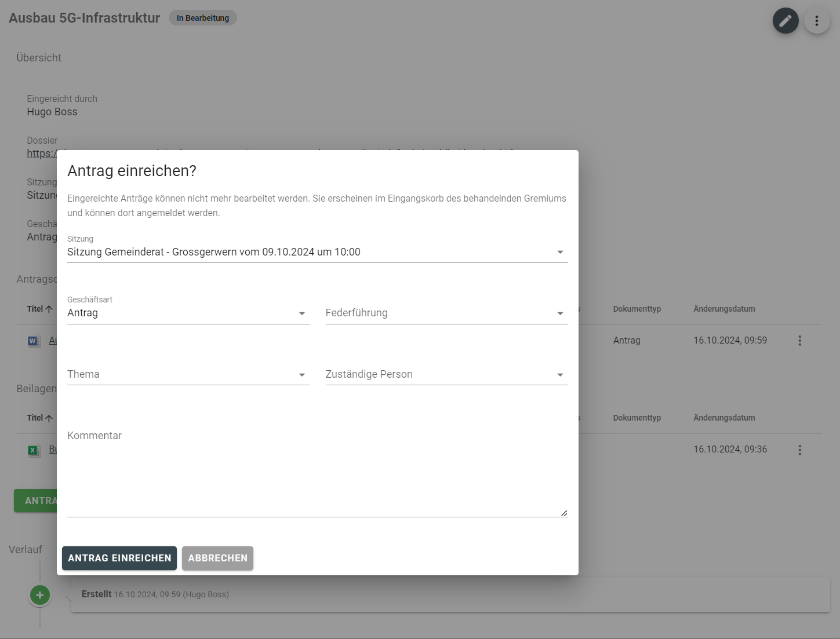
Task: Click the Kommentar resize handle
Action: (x=564, y=513)
